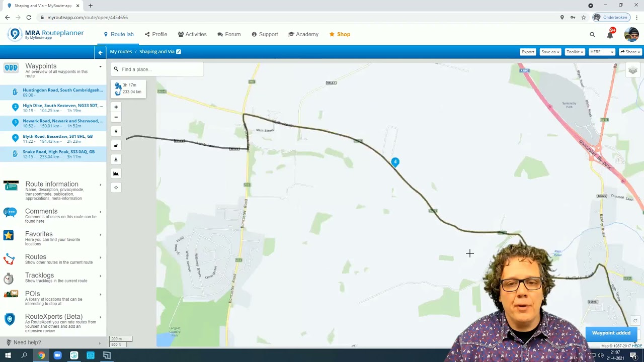The image size is (644, 362).
Task: Zoom out the map with minus
Action: tap(116, 117)
